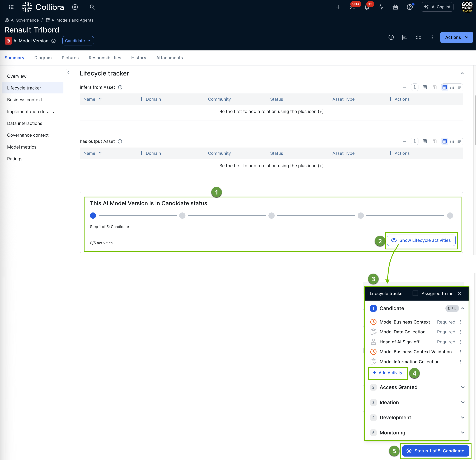Close the Lifecycle tracker panel

coord(459,293)
